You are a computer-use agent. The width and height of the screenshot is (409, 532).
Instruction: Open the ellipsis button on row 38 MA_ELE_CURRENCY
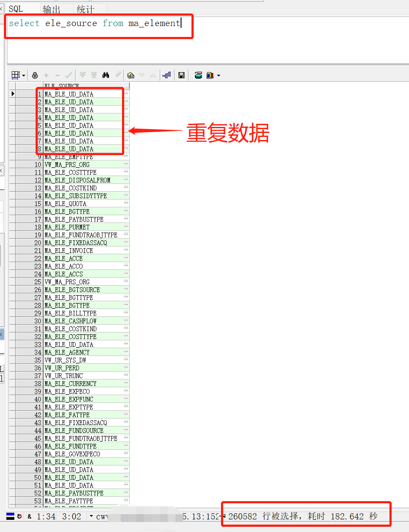point(126,383)
